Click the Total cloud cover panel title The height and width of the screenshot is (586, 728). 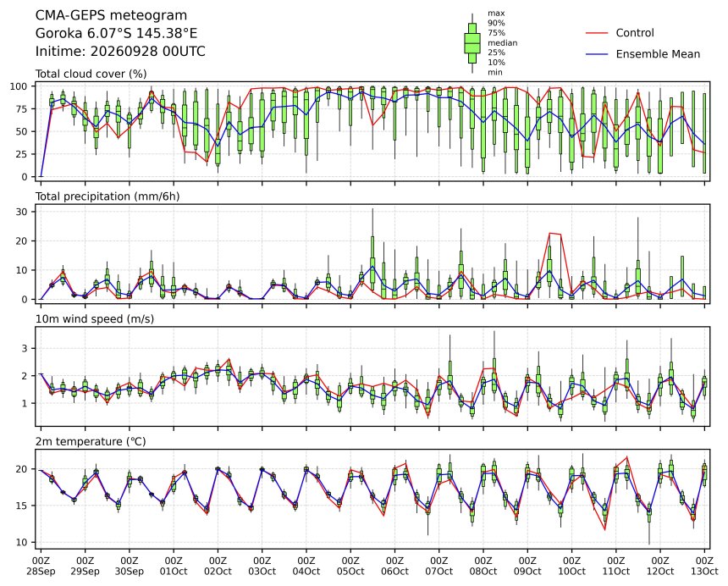coord(91,74)
